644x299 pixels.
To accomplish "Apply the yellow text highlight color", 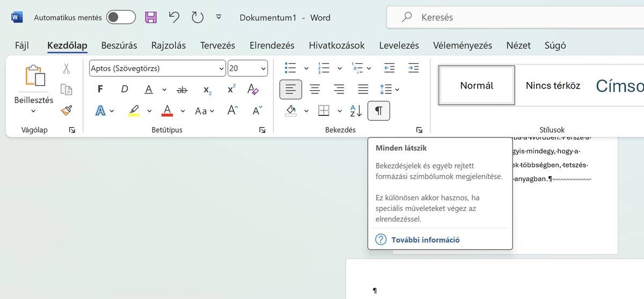I will pos(134,111).
